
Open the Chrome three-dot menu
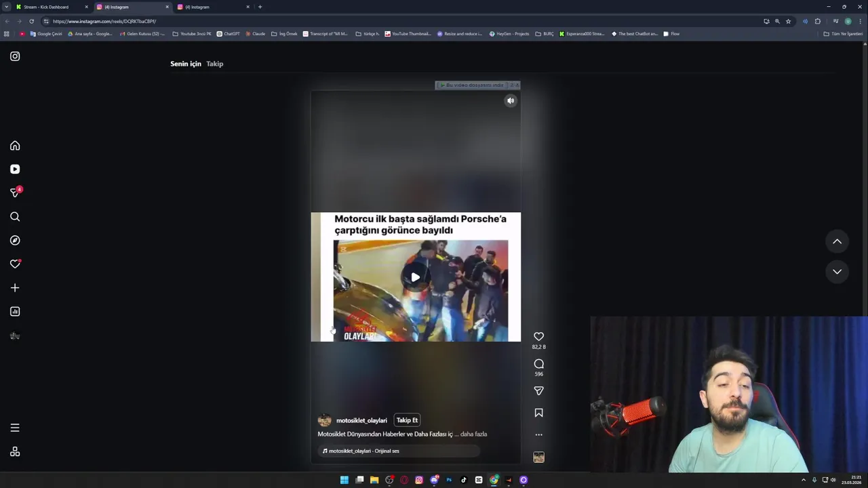click(x=861, y=21)
